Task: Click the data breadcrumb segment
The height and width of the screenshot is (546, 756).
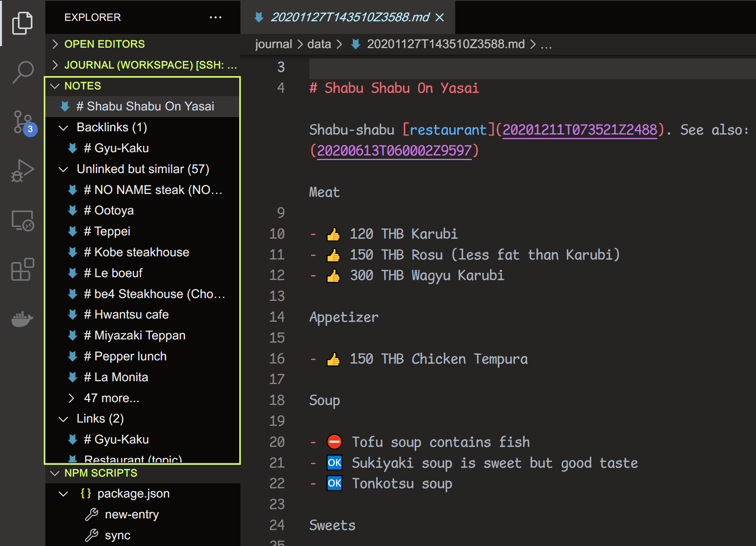Action: (319, 44)
